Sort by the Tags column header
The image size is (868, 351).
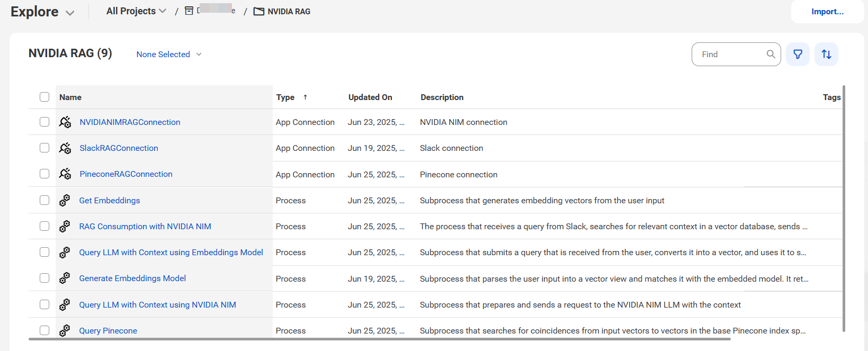pyautogui.click(x=831, y=97)
